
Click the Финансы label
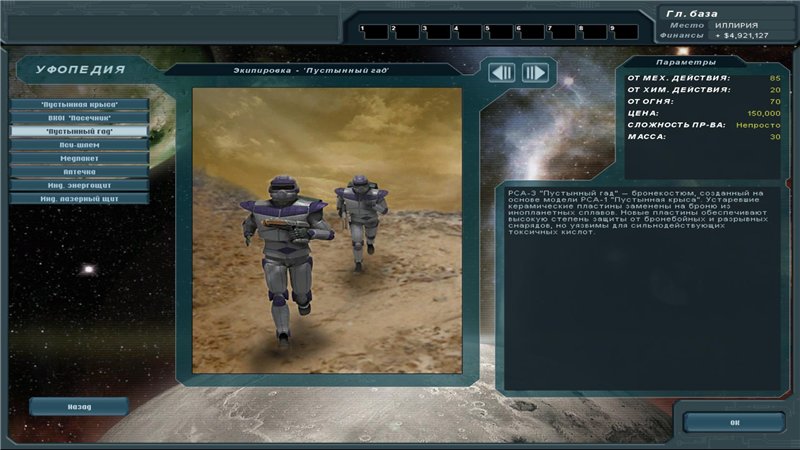pyautogui.click(x=682, y=36)
